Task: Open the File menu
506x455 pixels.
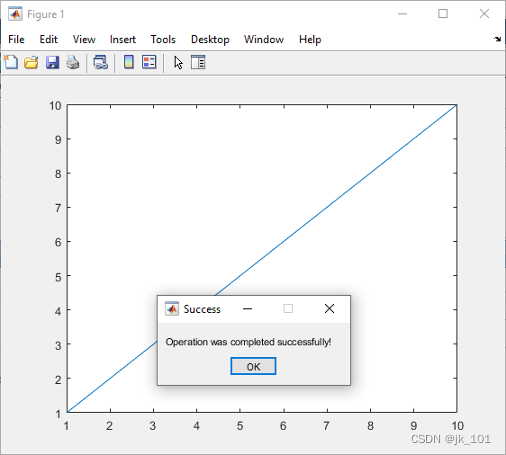Action: (x=16, y=39)
